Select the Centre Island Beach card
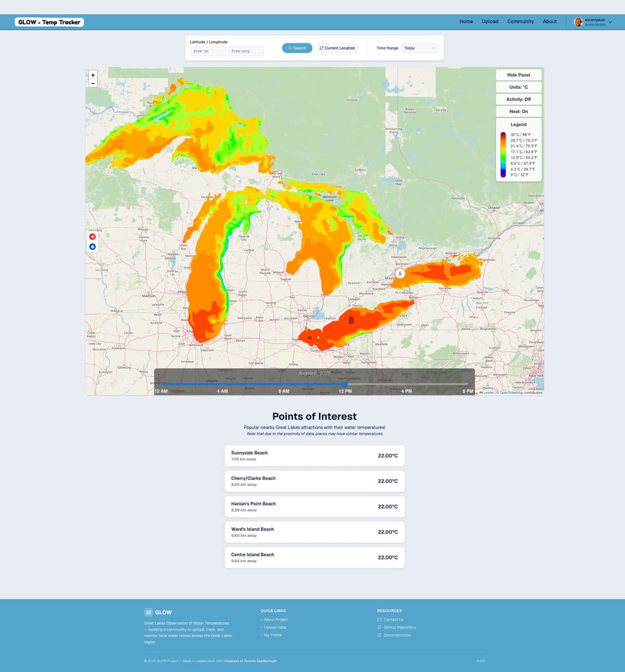Viewport: 625px width, 672px height. [315, 557]
